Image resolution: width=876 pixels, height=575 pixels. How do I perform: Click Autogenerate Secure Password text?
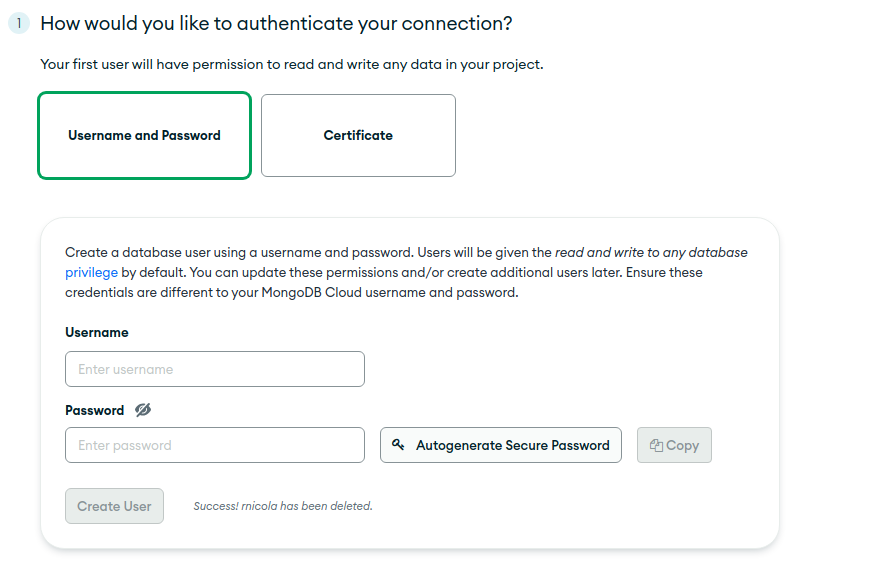512,445
